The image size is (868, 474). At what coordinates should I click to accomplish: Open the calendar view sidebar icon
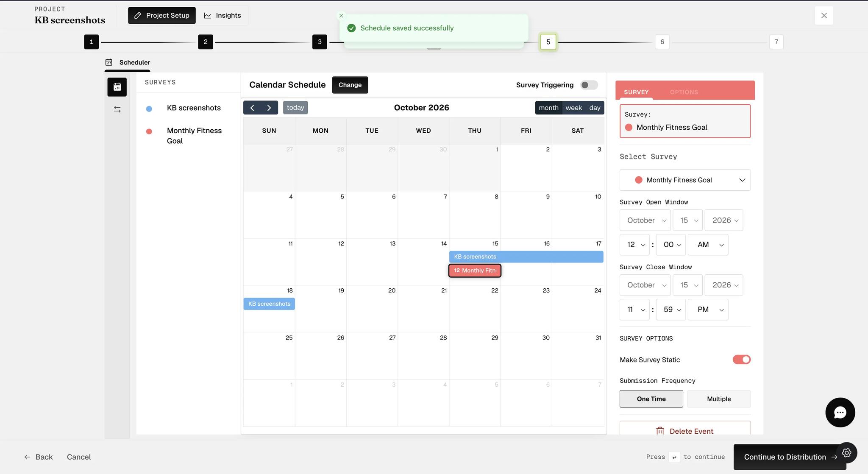(x=117, y=87)
